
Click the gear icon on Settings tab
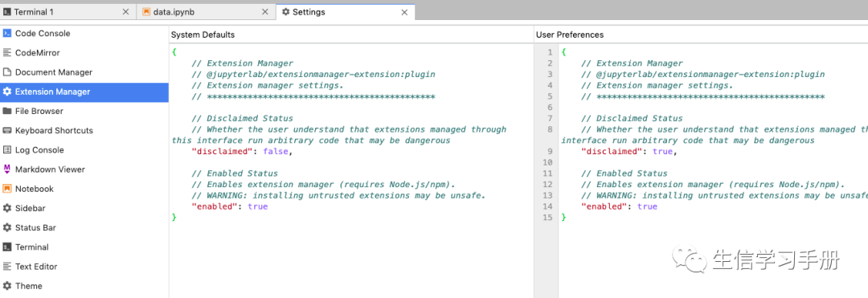(285, 11)
